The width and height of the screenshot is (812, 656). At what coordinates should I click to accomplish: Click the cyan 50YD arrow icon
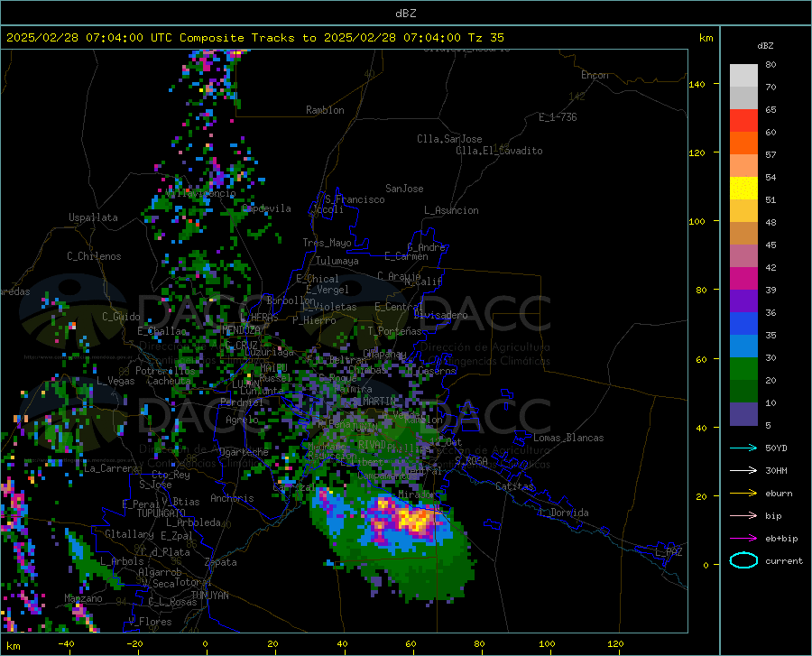tap(743, 448)
